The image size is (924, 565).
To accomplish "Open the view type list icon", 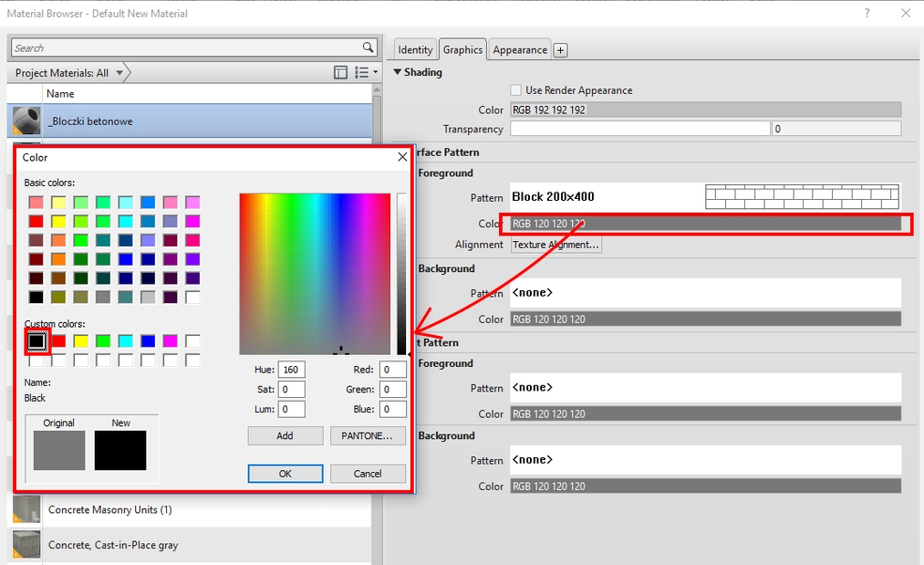I will click(360, 72).
